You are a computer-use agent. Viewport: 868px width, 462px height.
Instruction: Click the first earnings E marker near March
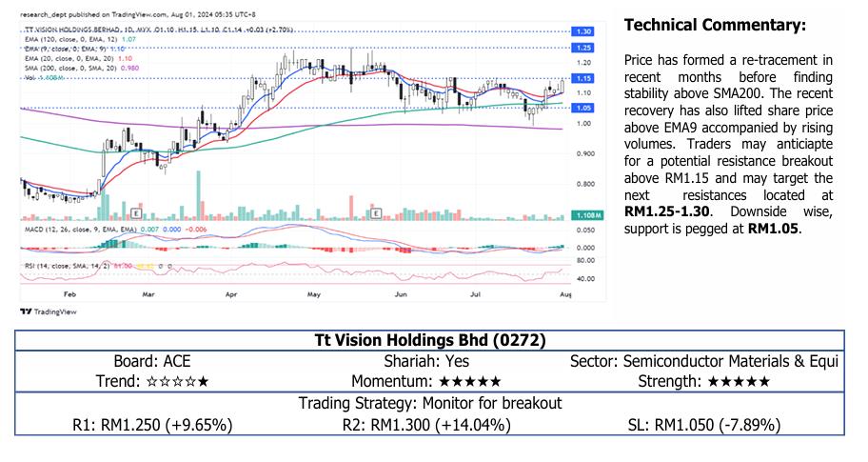(139, 211)
